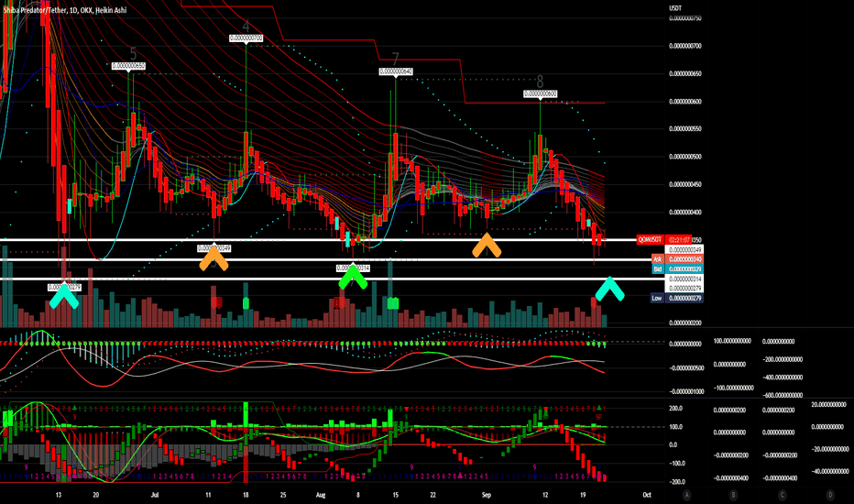
Task: Click the USDT currency label
Action: (x=675, y=8)
